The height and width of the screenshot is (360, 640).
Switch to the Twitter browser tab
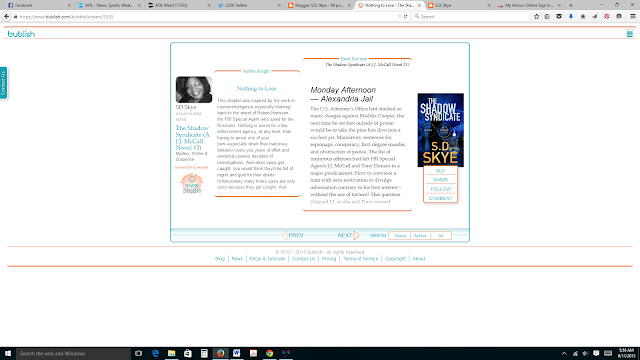[x=249, y=5]
